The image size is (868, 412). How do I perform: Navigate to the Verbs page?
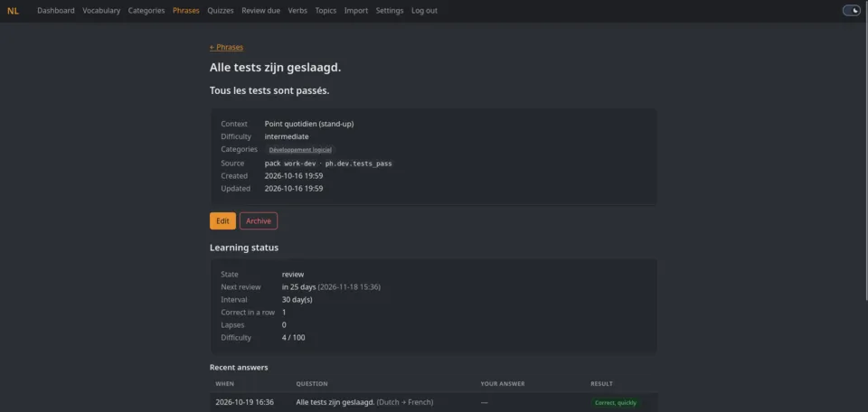click(x=297, y=11)
